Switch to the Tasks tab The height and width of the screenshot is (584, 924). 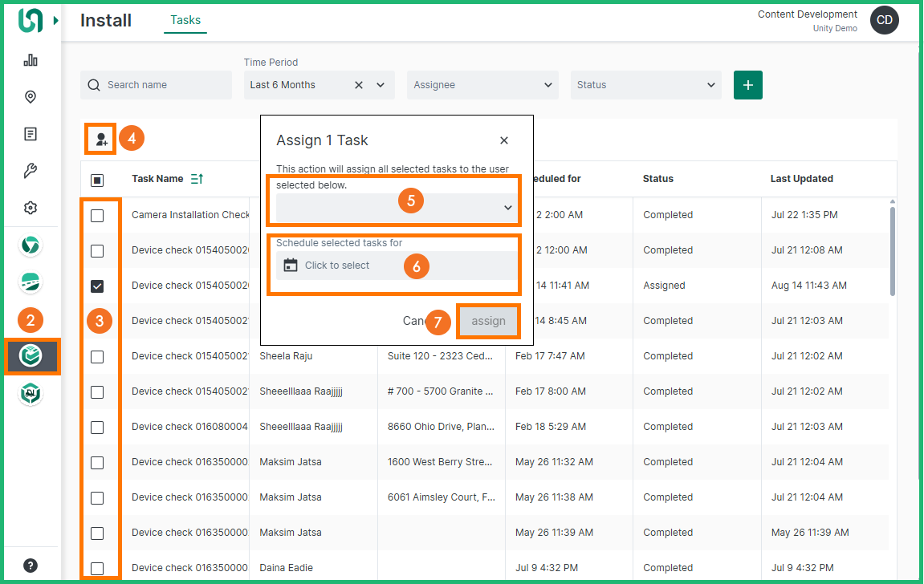(185, 20)
